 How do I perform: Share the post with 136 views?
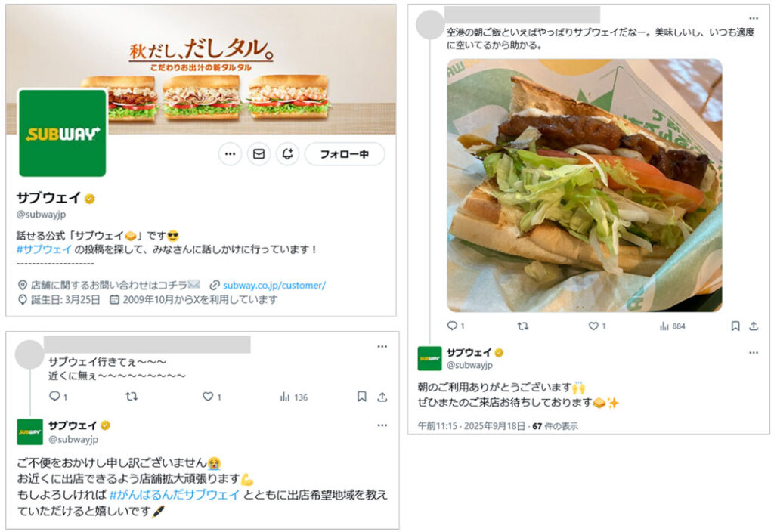coord(382,396)
